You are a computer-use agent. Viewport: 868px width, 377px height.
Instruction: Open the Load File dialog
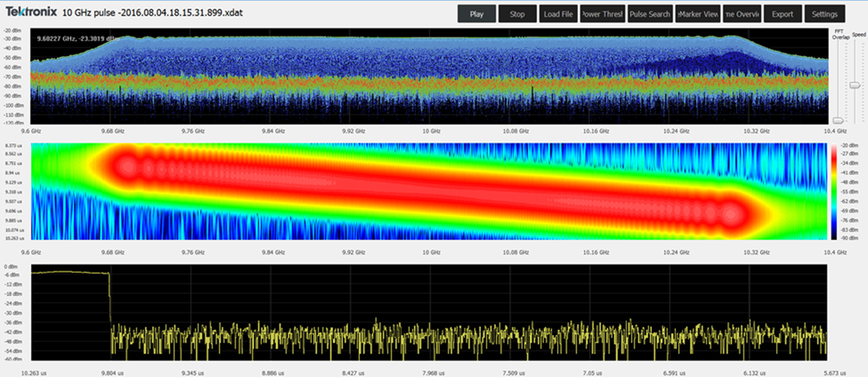[558, 14]
